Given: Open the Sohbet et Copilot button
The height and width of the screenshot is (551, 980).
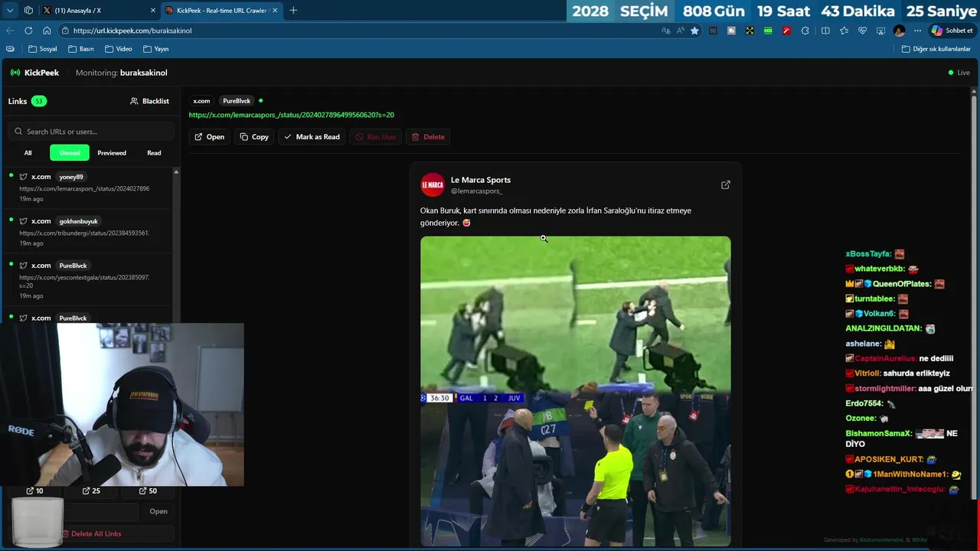Looking at the screenshot, I should click(x=952, y=31).
